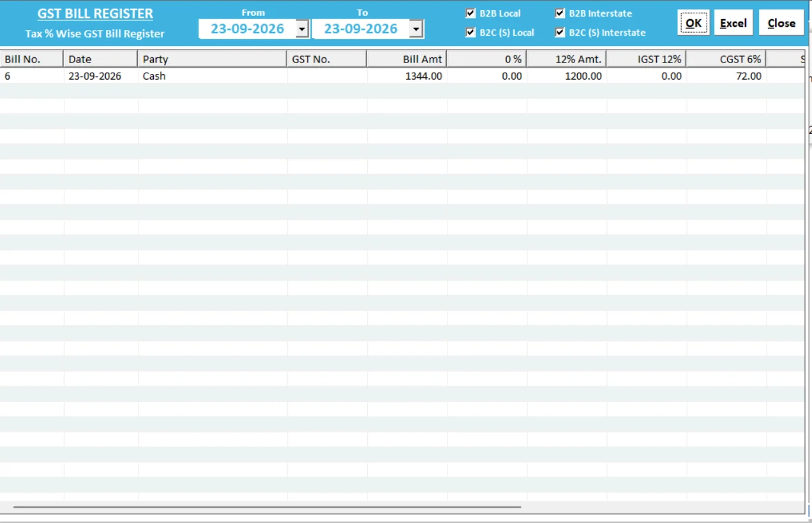The width and height of the screenshot is (812, 523).
Task: Open the To date dropdown arrow
Action: (x=416, y=29)
